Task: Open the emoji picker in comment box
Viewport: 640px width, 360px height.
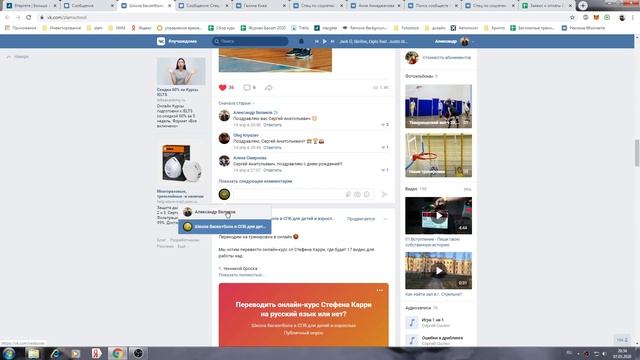Action: 367,194
